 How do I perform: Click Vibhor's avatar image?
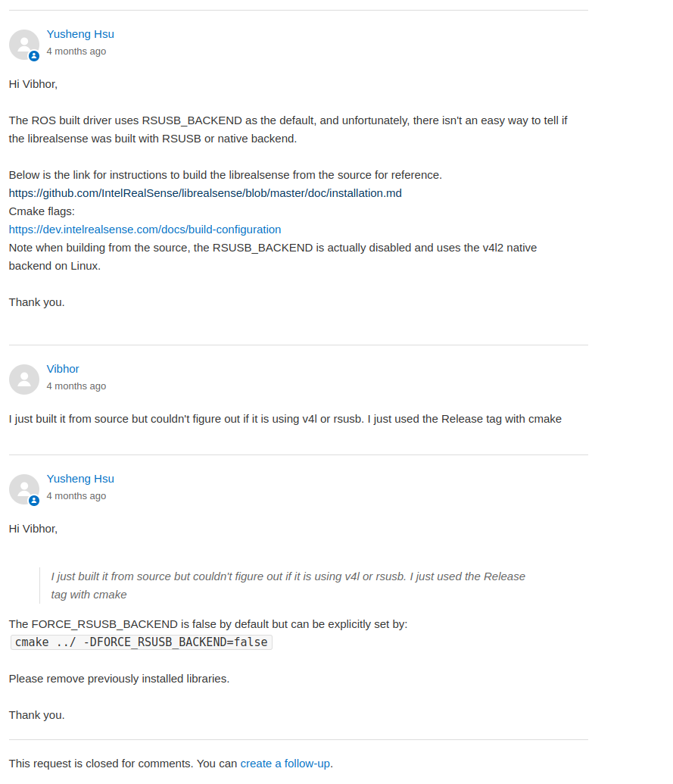coord(23,380)
